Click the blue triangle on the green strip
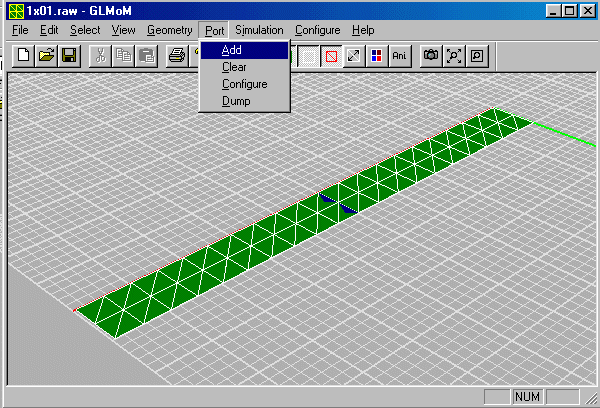The height and width of the screenshot is (408, 600). point(348,209)
